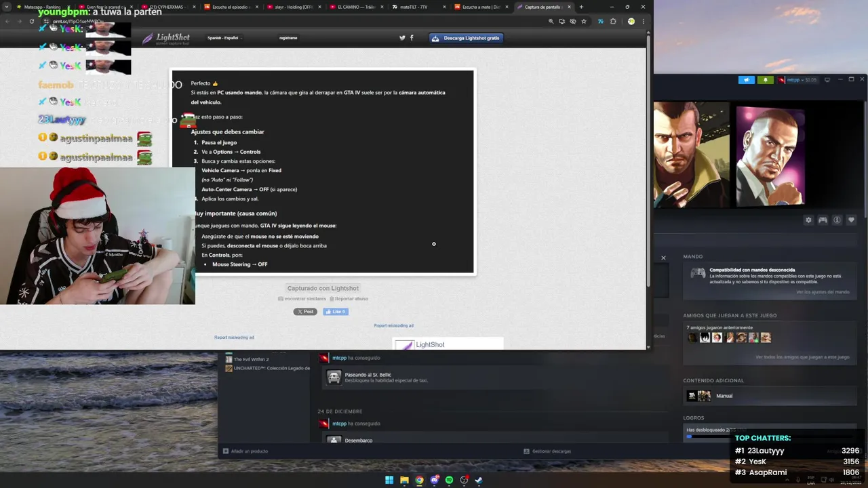The image size is (868, 488).
Task: Click Steam notifications bell button
Action: (x=765, y=80)
